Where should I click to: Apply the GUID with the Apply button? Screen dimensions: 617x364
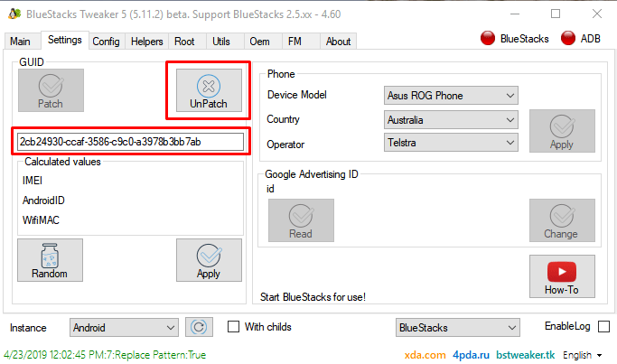click(209, 260)
